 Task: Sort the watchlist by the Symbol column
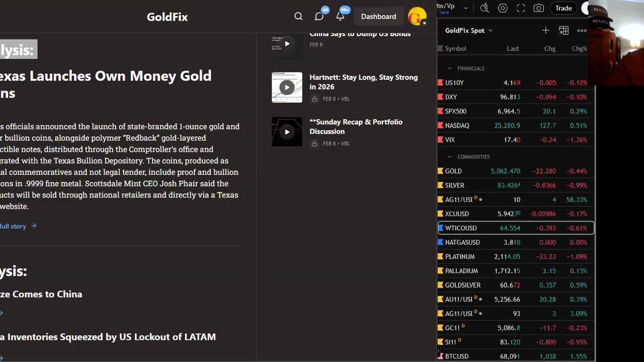coord(455,49)
